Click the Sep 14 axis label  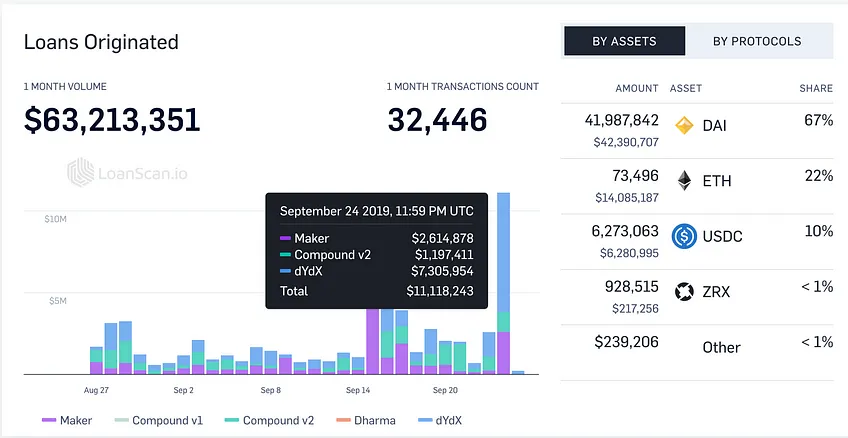(x=358, y=390)
